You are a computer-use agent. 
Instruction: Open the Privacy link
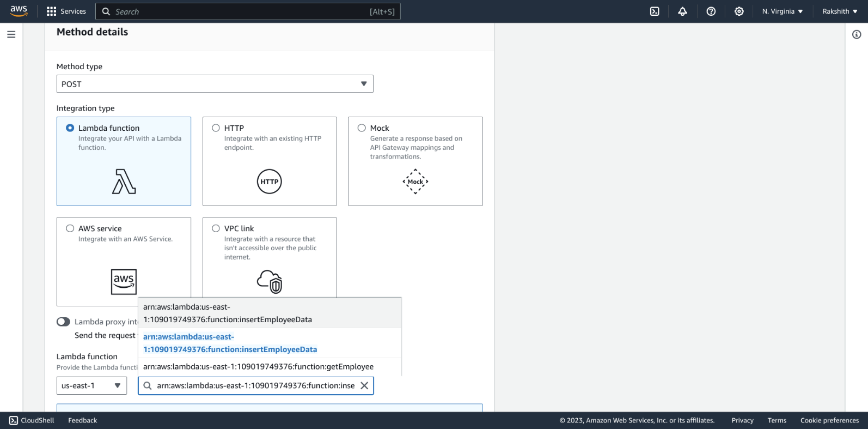click(x=742, y=420)
